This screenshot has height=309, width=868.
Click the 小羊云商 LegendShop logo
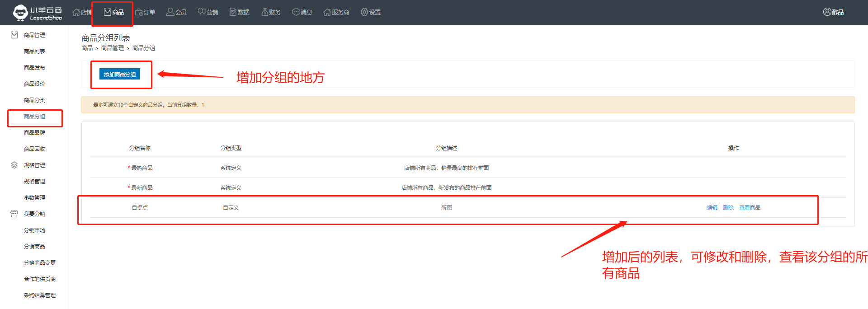pos(37,13)
